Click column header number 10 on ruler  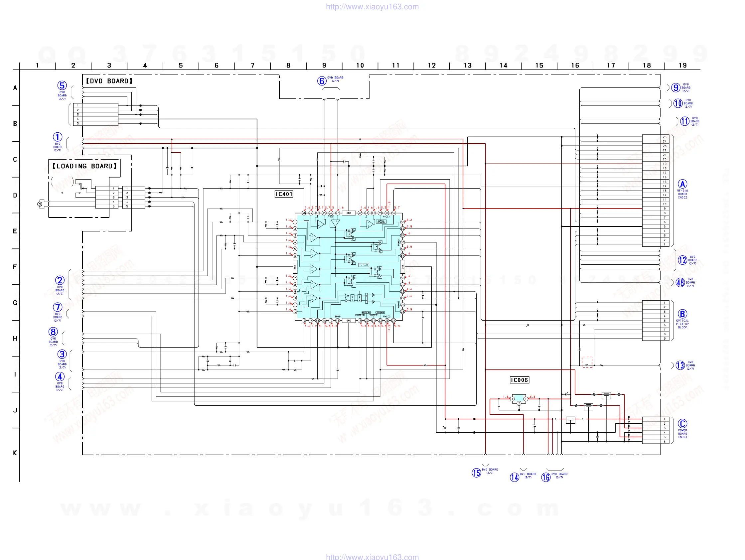pos(360,65)
